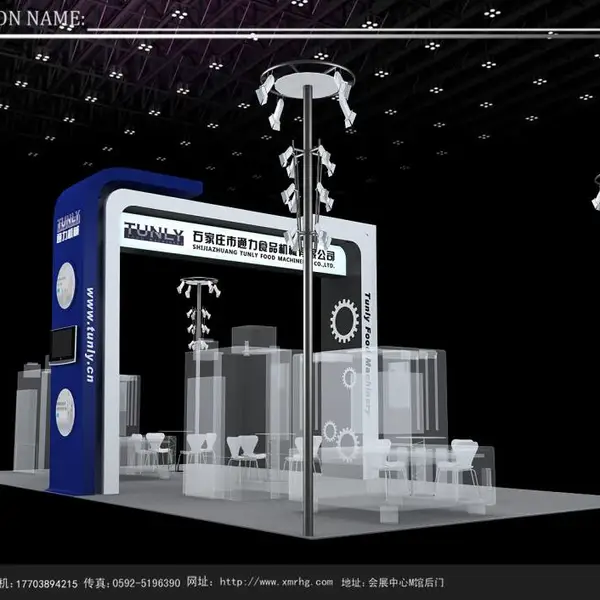Click the fax number 0592-5196390
The image size is (600, 600).
[x=146, y=583]
